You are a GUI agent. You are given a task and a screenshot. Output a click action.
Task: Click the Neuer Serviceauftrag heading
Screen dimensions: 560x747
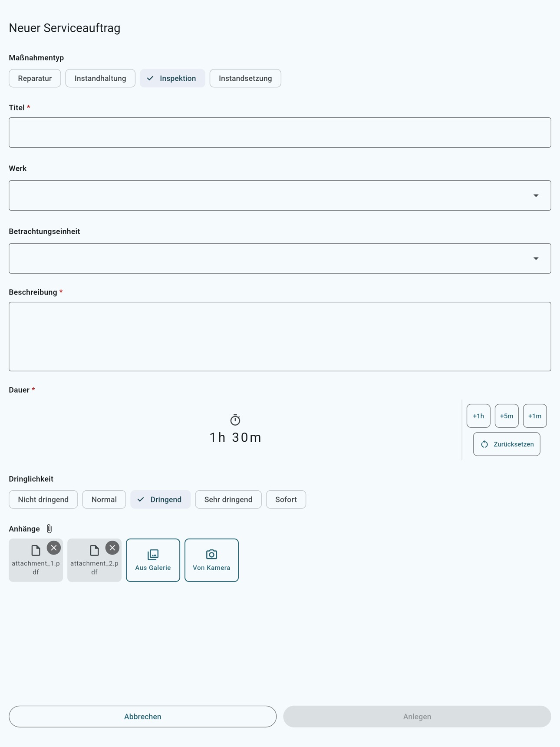point(65,28)
